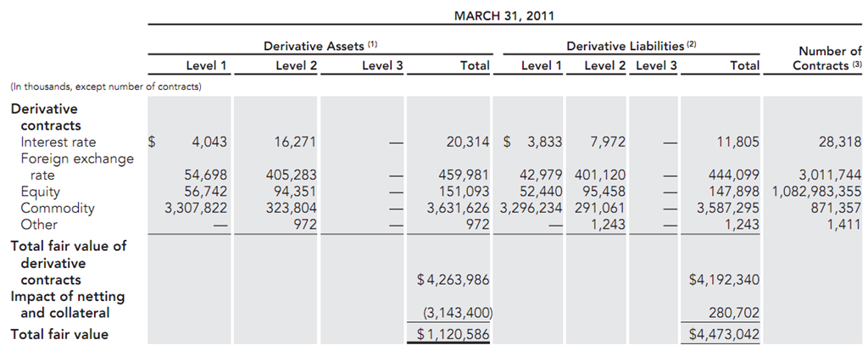868x362 pixels.
Task: Click the $4,473,042 liabilities total fair value
Action: point(723,334)
